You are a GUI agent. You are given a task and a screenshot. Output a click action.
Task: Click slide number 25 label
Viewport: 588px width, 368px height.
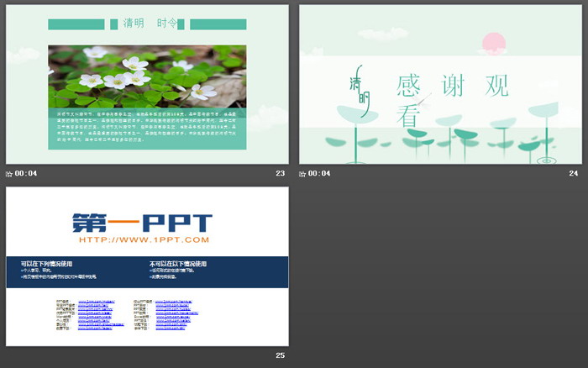(280, 355)
